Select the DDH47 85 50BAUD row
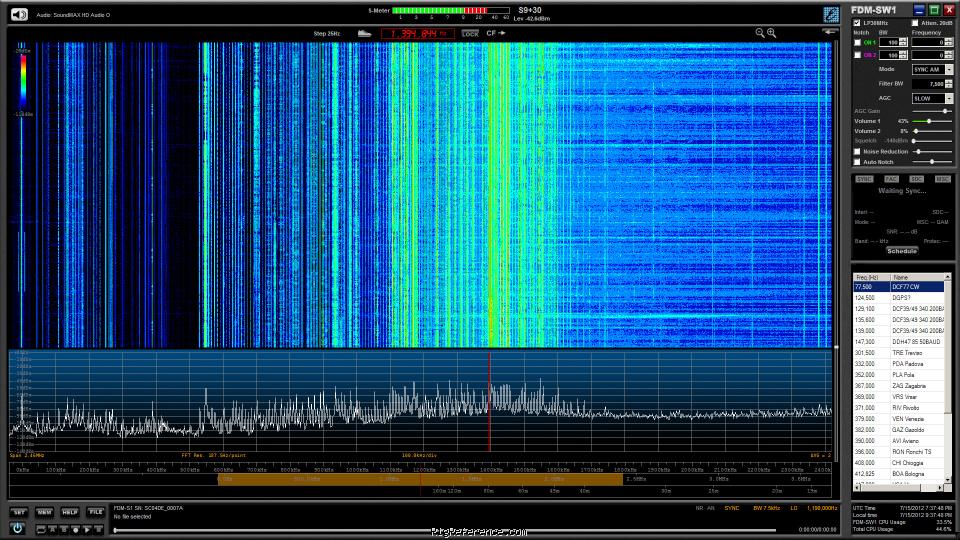 (899, 342)
